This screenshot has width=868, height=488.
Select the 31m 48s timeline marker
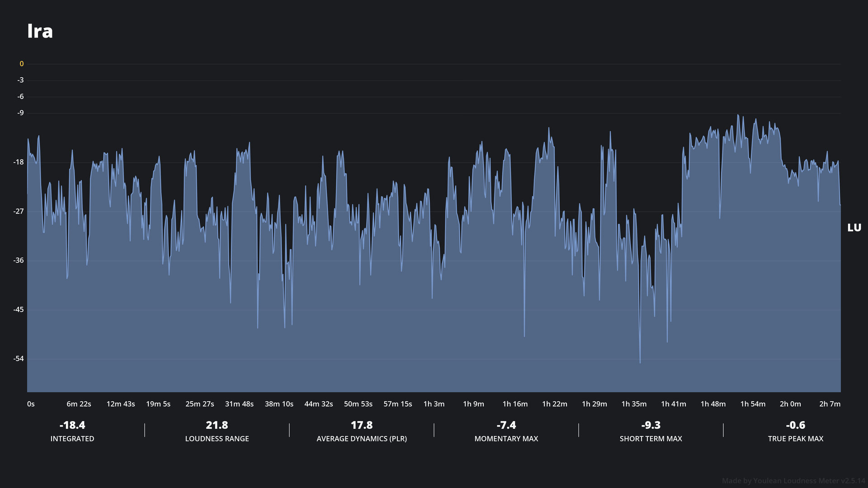pos(239,404)
